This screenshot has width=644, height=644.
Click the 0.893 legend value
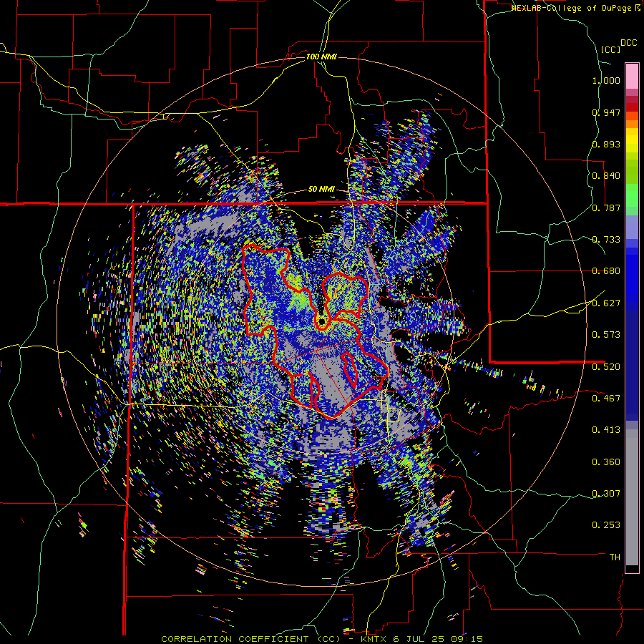[606, 144]
